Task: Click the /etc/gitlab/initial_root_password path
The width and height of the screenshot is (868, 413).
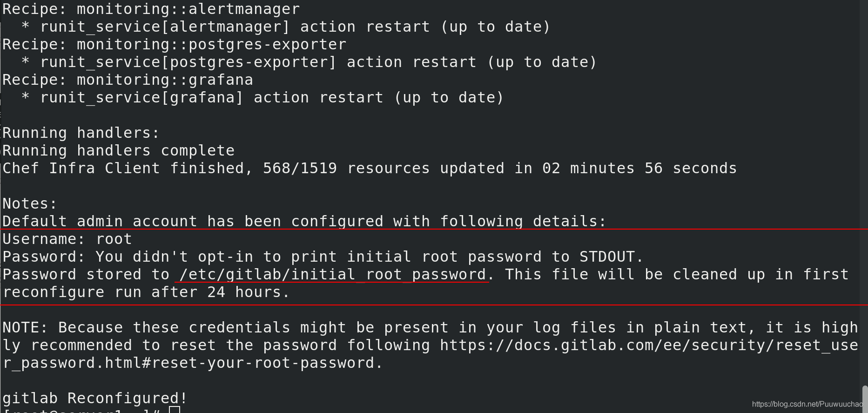Action: coord(332,275)
